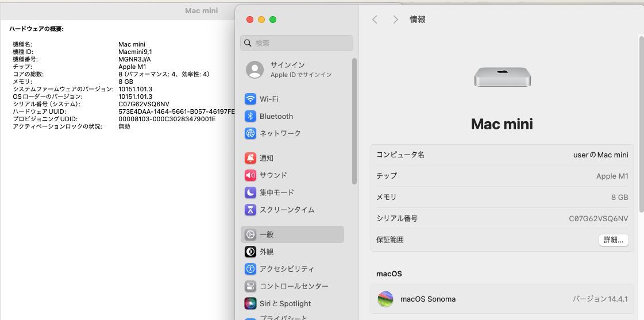
Task: Click Macmini9,1 in Mac mini window
Action: [x=135, y=52]
